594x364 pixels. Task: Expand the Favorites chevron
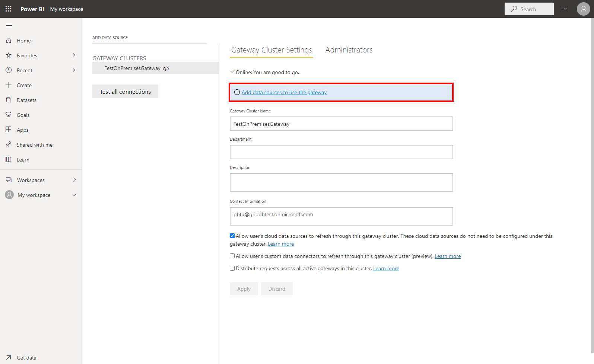click(x=74, y=55)
